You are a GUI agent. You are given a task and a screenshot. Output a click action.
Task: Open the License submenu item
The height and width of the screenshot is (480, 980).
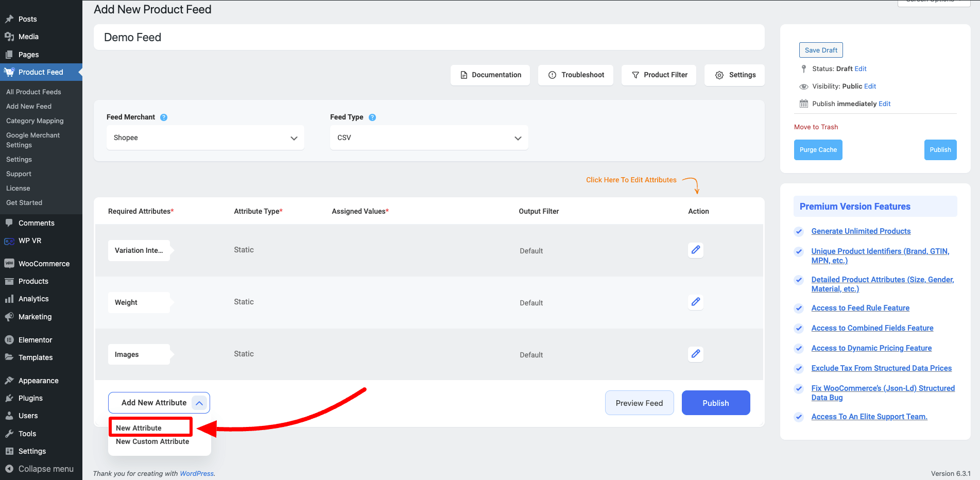tap(18, 188)
